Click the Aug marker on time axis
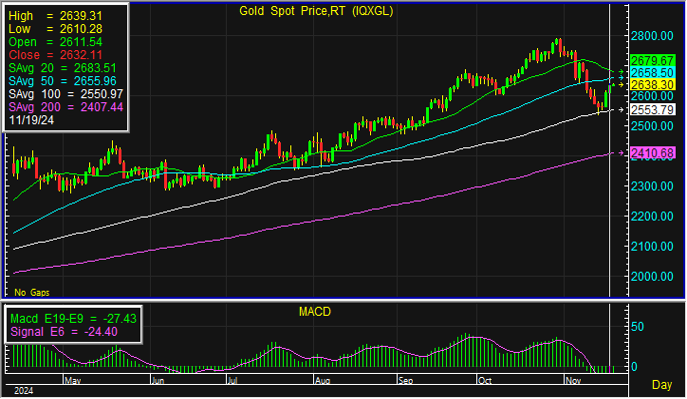The width and height of the screenshot is (687, 399). (322, 381)
